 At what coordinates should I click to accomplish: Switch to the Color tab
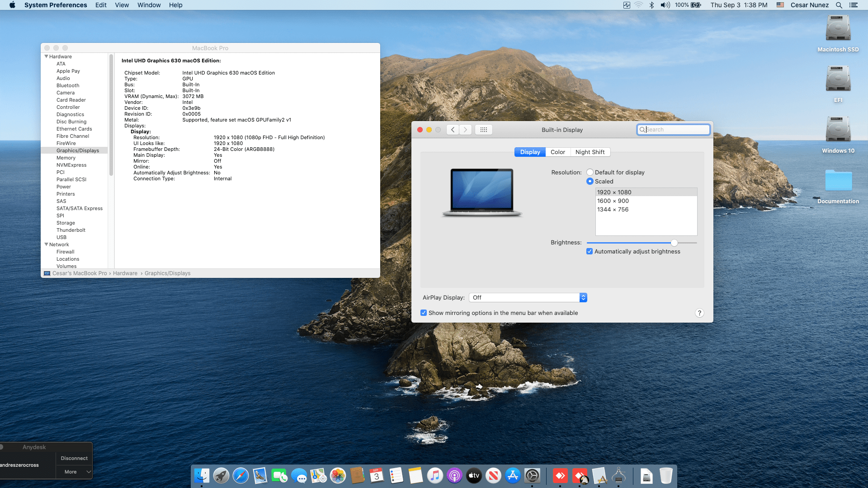pos(558,152)
